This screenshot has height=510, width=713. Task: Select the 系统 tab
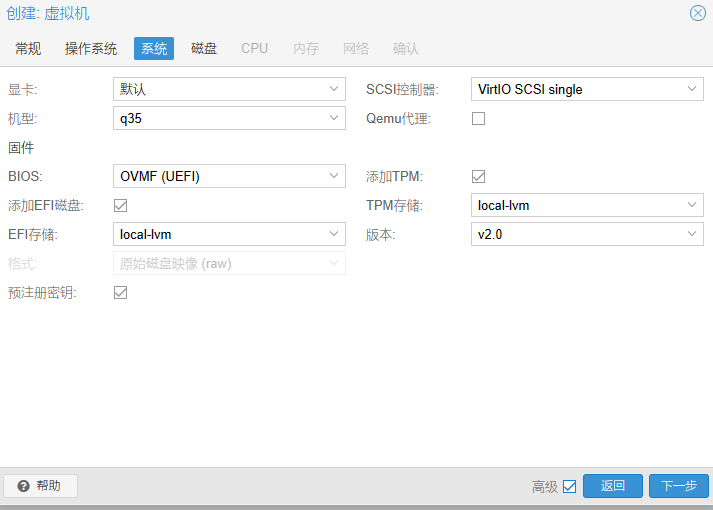[x=154, y=49]
